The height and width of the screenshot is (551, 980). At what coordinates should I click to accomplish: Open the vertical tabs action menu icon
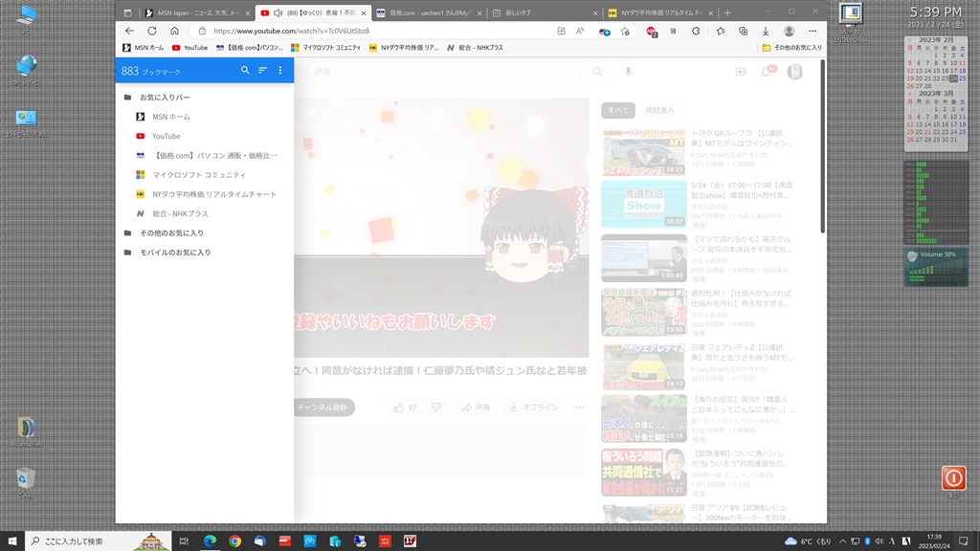[x=127, y=12]
